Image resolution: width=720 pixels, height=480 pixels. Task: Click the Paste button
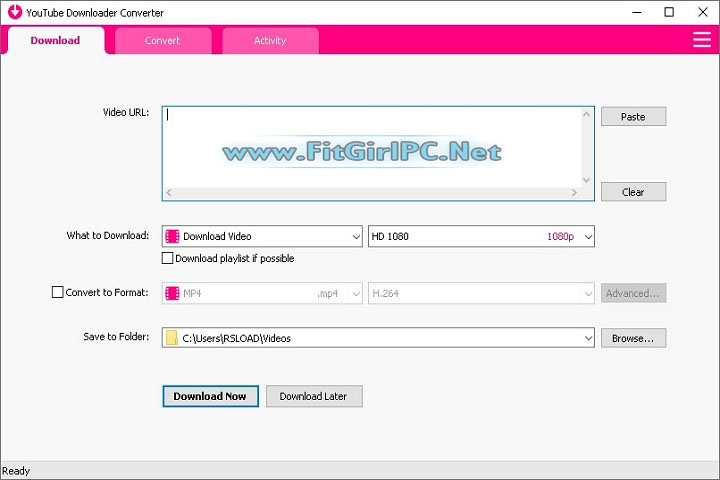[633, 117]
